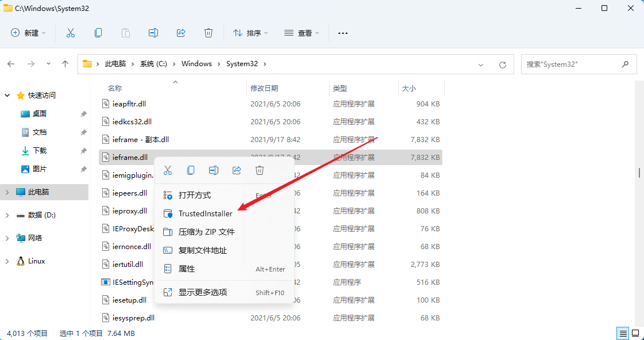Open the 查看 view dropdown

pyautogui.click(x=302, y=33)
